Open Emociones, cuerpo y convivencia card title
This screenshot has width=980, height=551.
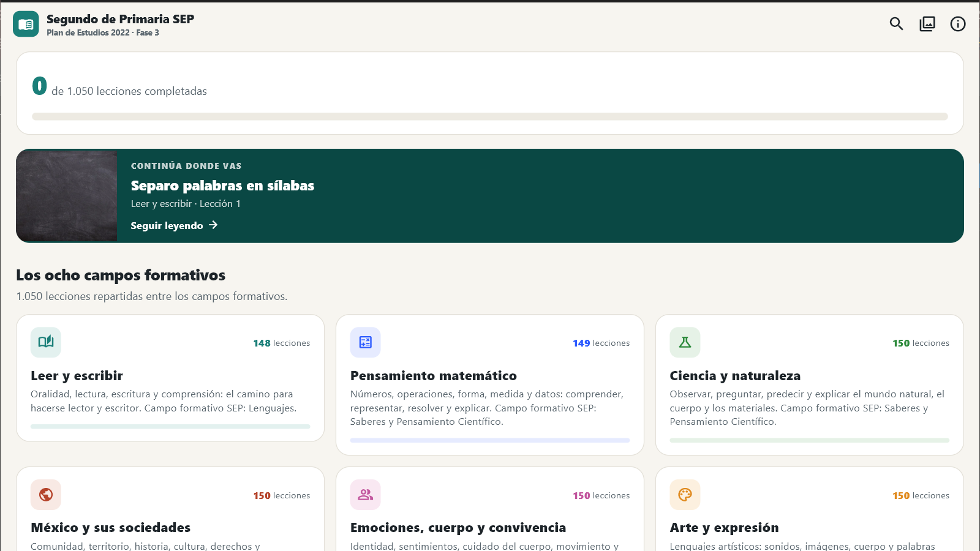(x=458, y=528)
